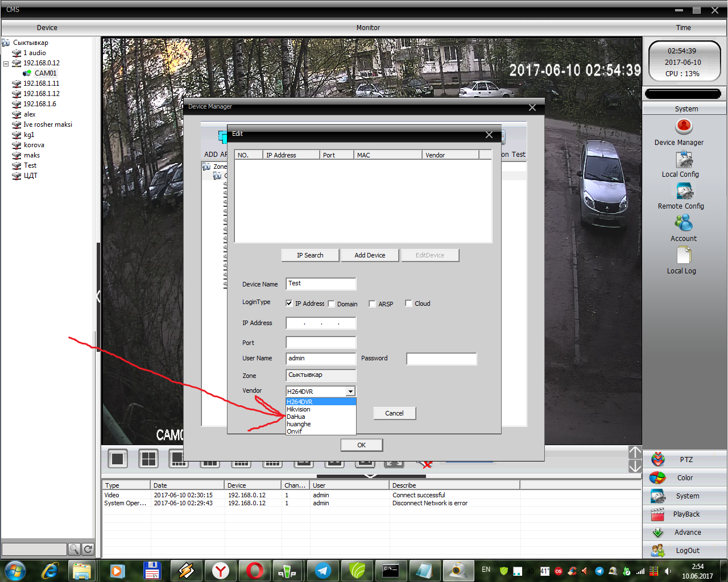The image size is (728, 582).
Task: Open the PTZ panel
Action: pos(685,459)
